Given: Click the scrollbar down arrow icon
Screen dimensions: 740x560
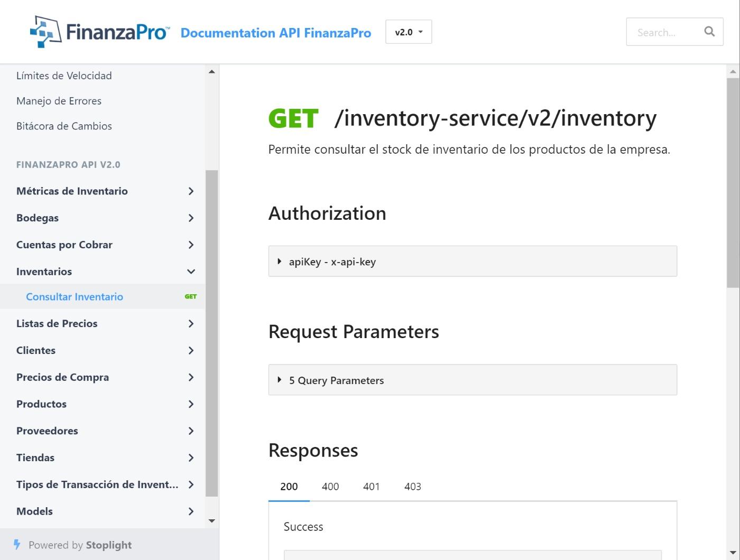Looking at the screenshot, I should (212, 521).
